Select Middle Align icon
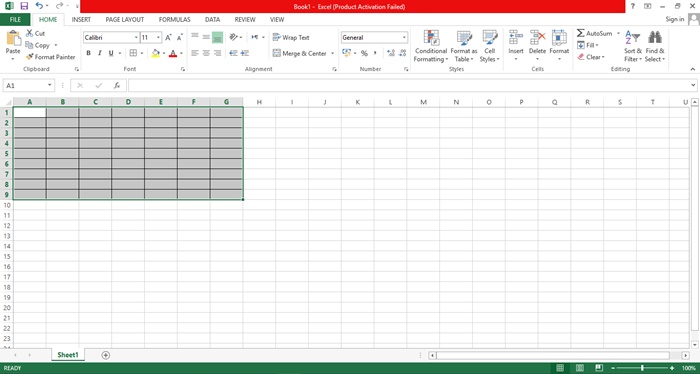The width and height of the screenshot is (700, 374). [x=206, y=37]
